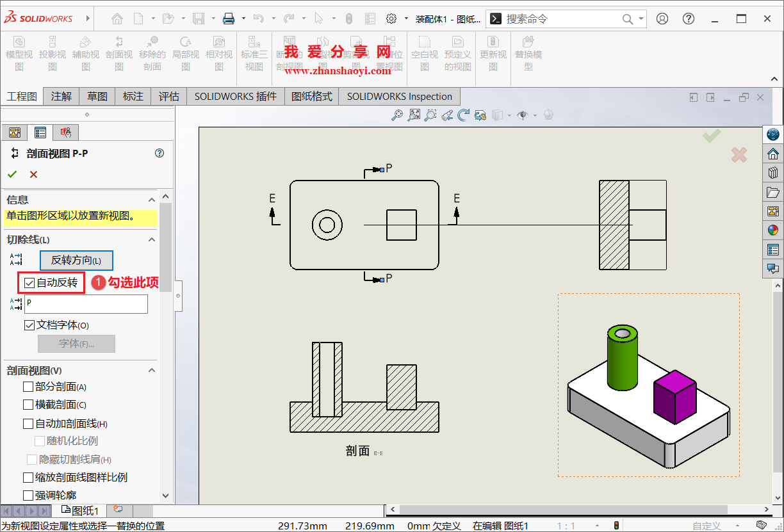Click the 更新视图 ribbon tool
The width and height of the screenshot is (784, 532).
click(x=493, y=53)
